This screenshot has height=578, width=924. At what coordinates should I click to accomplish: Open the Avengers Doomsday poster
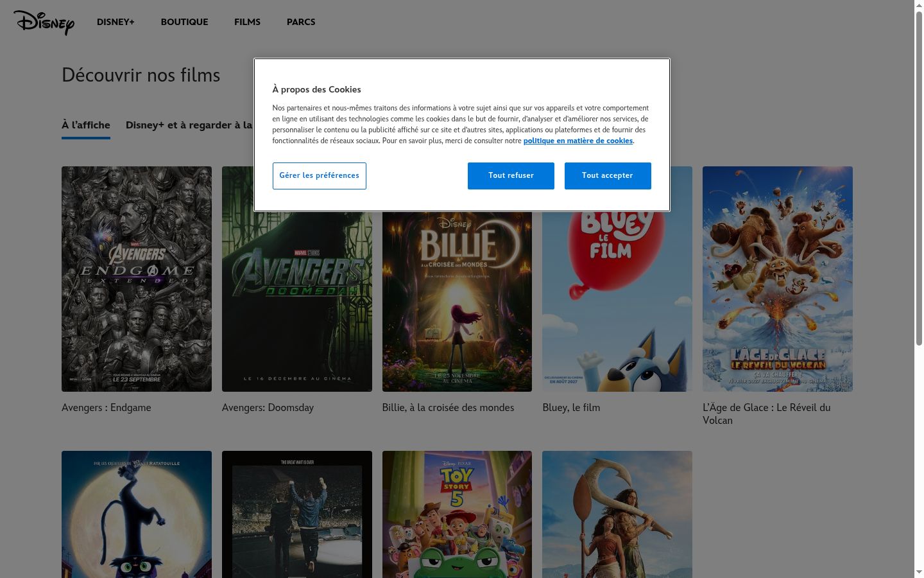tap(297, 302)
